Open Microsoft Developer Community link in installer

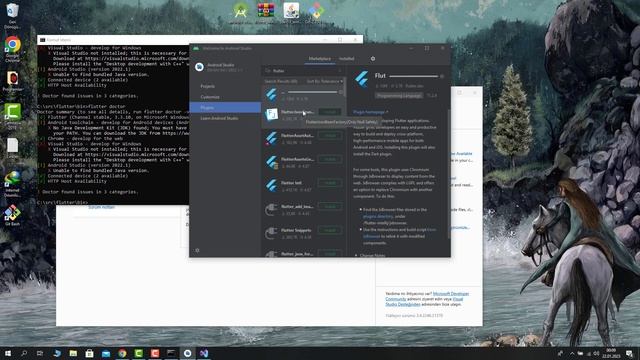click(x=451, y=293)
